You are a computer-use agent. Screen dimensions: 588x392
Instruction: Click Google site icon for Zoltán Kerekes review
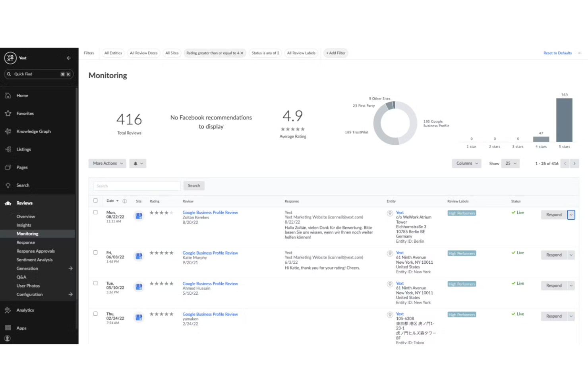pyautogui.click(x=139, y=216)
